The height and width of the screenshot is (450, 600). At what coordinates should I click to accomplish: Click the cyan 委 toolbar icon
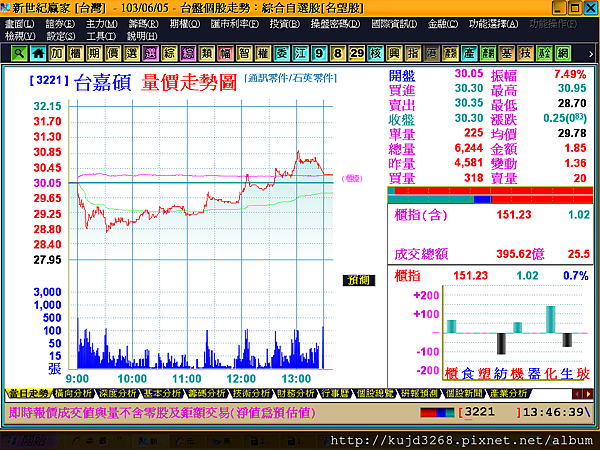coord(282,53)
